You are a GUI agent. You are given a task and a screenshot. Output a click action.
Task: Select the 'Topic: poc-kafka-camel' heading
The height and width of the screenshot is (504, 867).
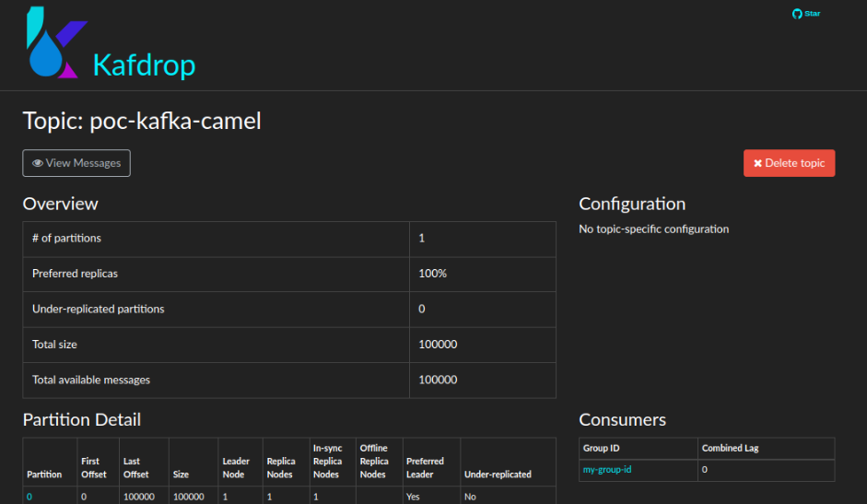[142, 121]
